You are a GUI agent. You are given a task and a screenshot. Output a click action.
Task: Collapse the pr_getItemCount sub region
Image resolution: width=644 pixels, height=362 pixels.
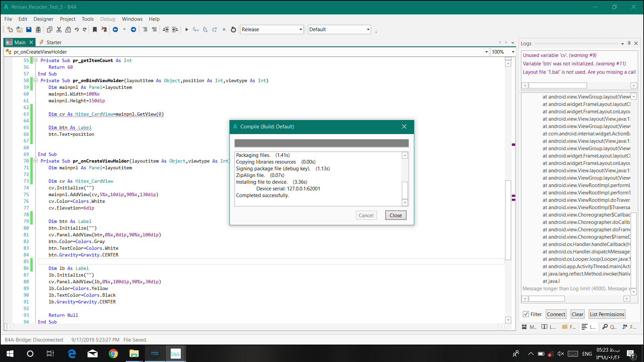click(x=35, y=60)
